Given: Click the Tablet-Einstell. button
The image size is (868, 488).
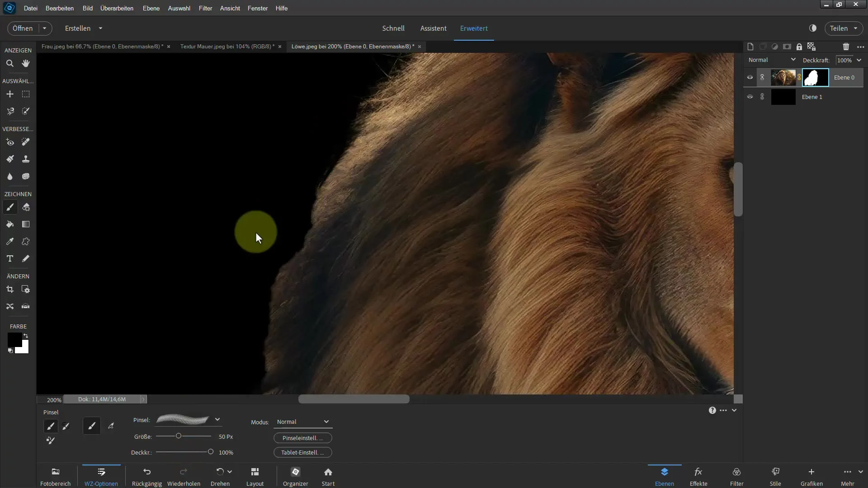Looking at the screenshot, I should [x=303, y=452].
